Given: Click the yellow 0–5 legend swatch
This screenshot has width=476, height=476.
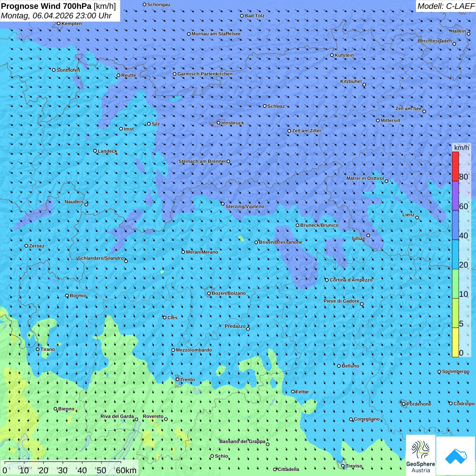Looking at the screenshot, I should [455, 342].
